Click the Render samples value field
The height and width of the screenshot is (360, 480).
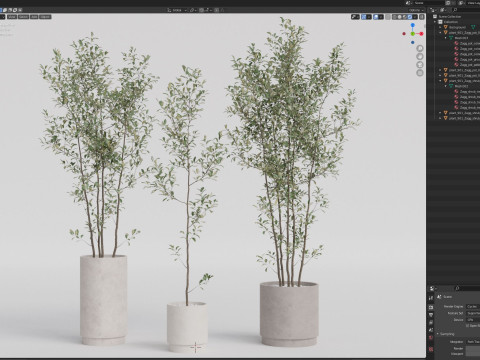[473, 348]
